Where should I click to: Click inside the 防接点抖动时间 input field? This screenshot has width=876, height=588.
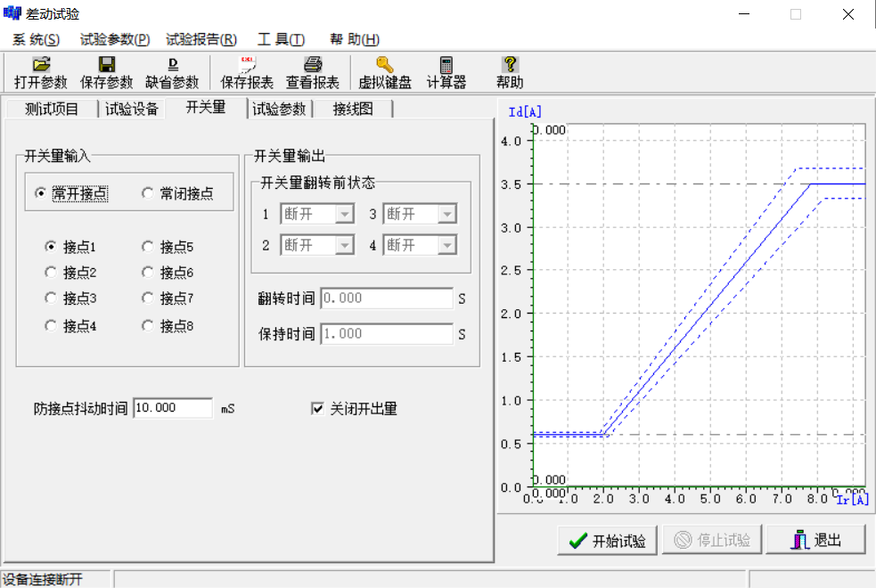pyautogui.click(x=172, y=407)
